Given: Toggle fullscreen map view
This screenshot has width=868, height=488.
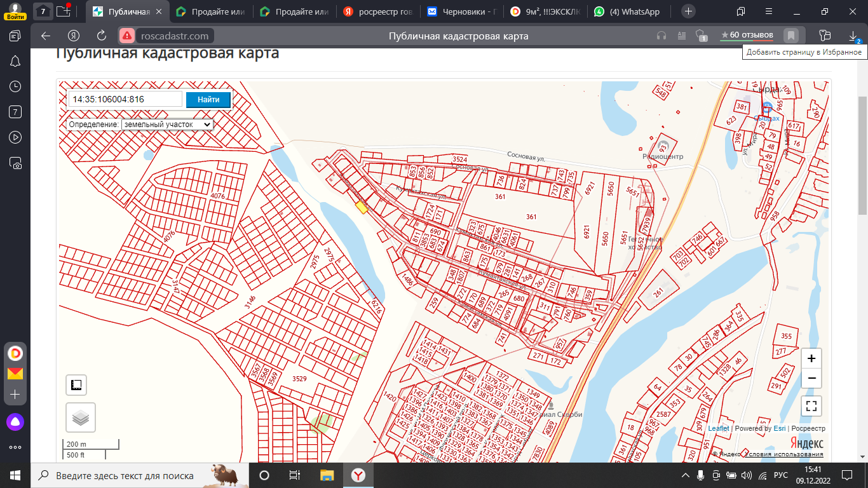Looking at the screenshot, I should point(811,405).
